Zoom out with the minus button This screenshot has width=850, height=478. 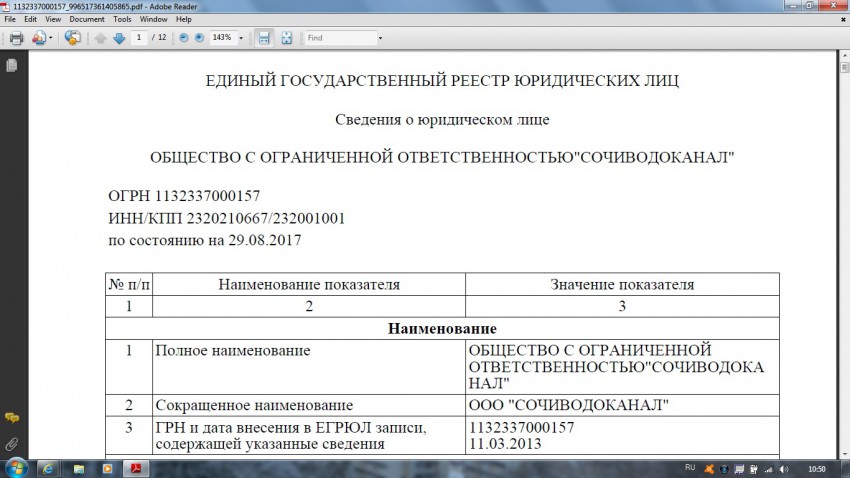(183, 38)
